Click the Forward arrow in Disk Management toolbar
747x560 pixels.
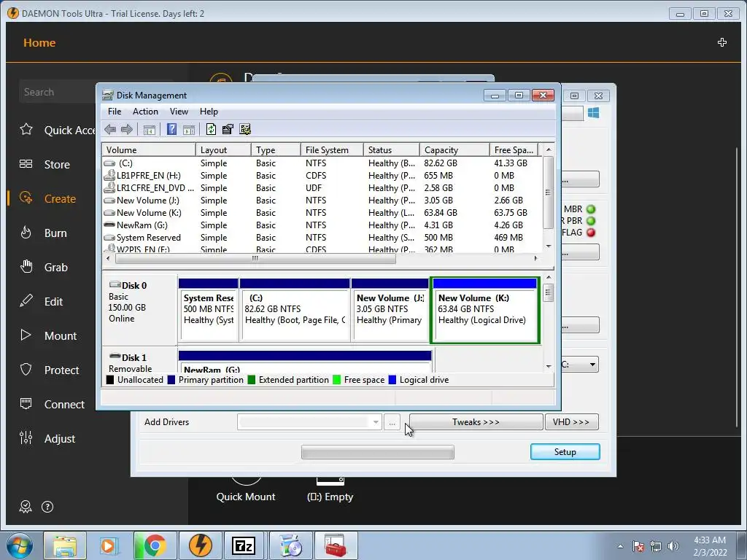click(127, 129)
